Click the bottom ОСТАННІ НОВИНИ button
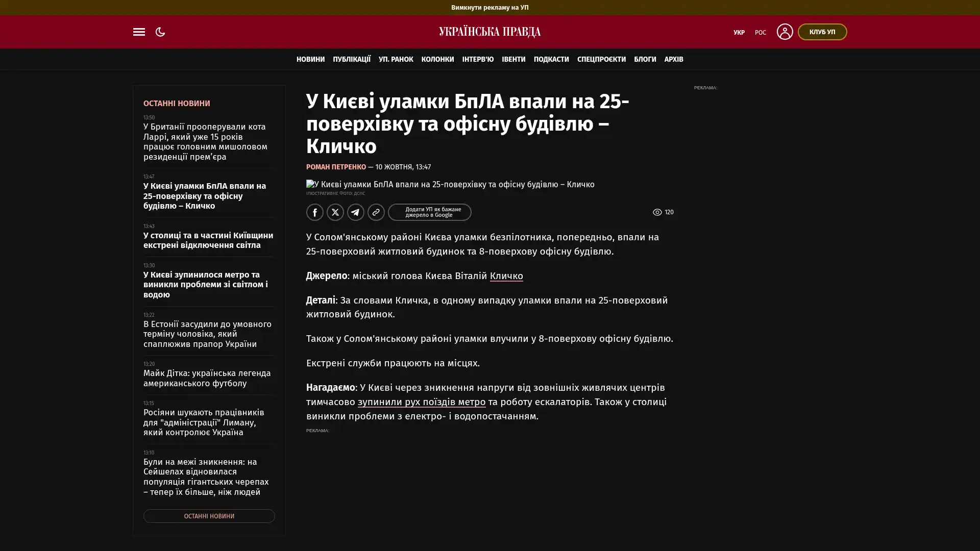The width and height of the screenshot is (980, 551). 209,516
